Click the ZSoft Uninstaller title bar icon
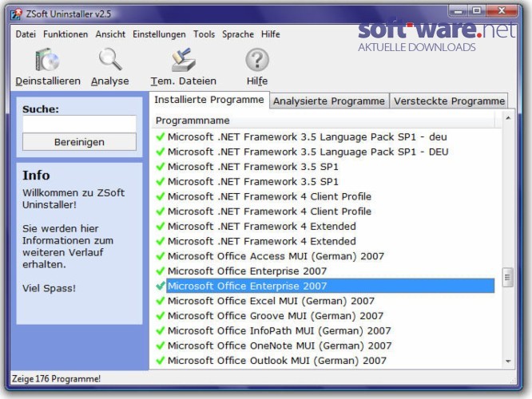The width and height of the screenshot is (532, 399). pos(16,14)
